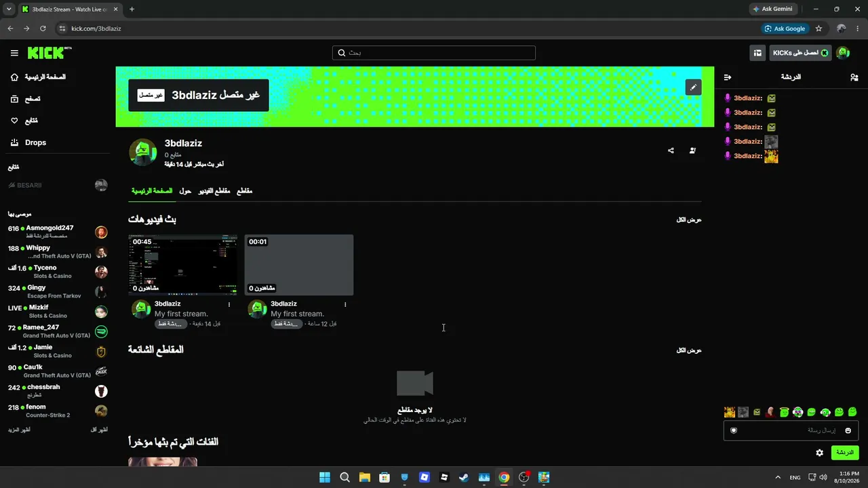Screen dimensions: 868x488
Task: Open Whippy recommended channel
Action: pyautogui.click(x=58, y=252)
